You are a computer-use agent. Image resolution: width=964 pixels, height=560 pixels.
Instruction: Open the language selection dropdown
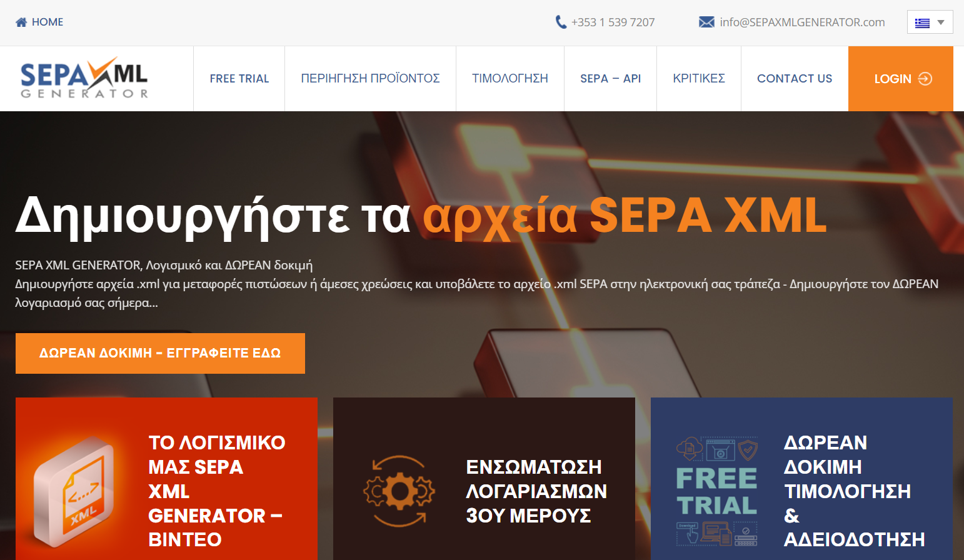(930, 21)
